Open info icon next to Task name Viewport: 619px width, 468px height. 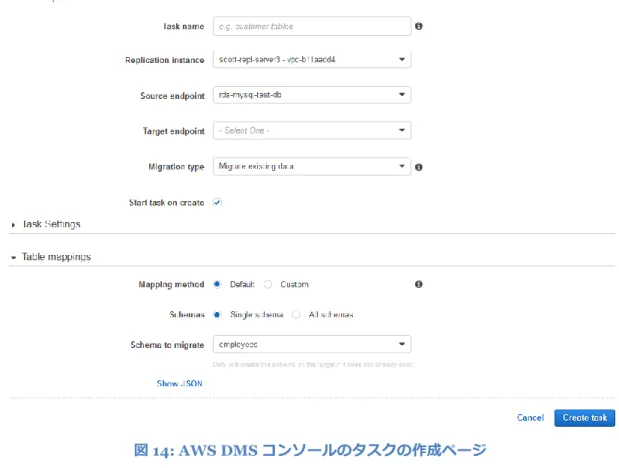pos(419,26)
